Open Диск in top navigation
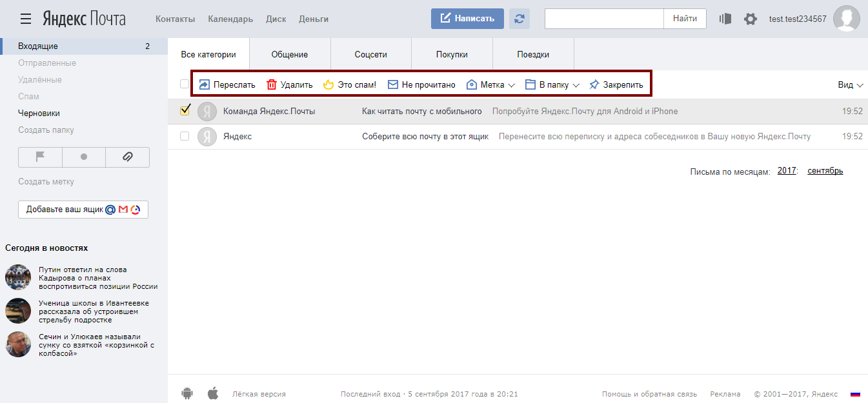This screenshot has height=403, width=868. 276,19
